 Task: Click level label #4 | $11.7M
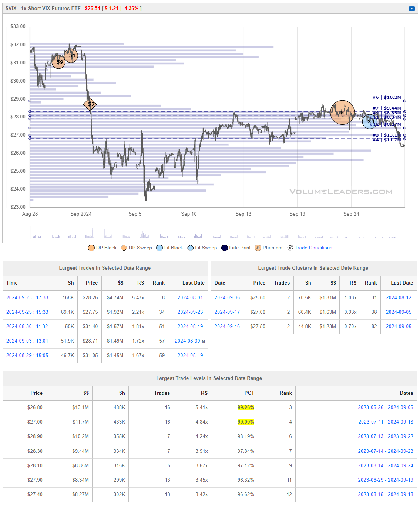pos(387,140)
